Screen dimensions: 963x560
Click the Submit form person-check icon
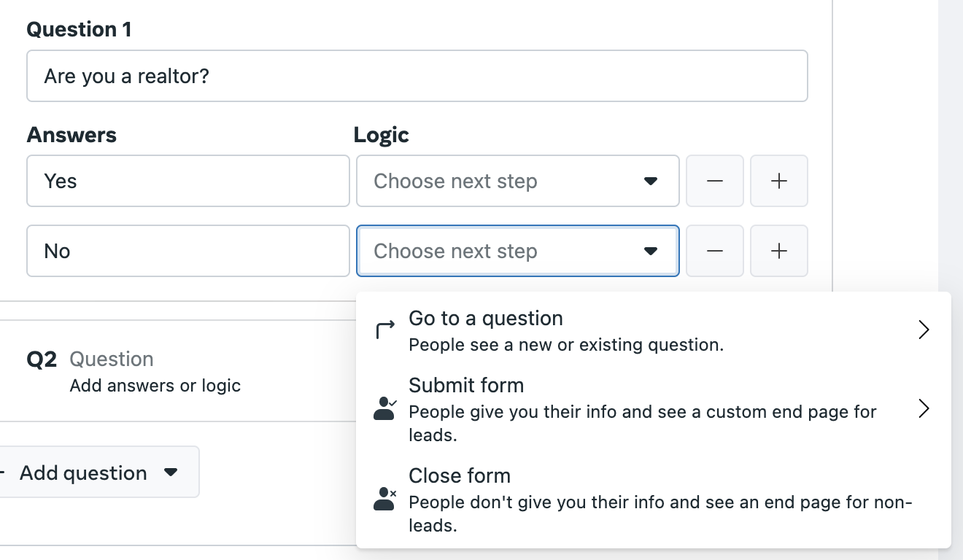[x=384, y=408]
